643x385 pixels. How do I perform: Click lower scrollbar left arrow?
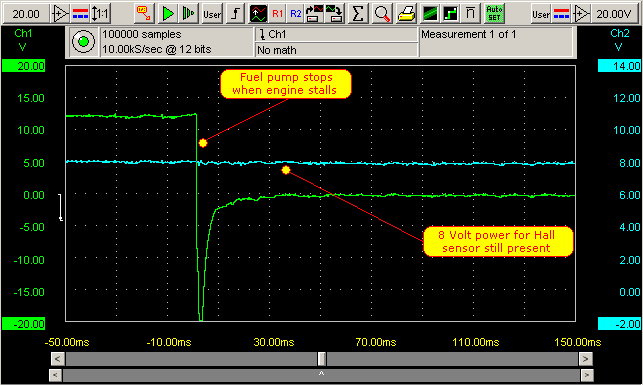[55, 375]
